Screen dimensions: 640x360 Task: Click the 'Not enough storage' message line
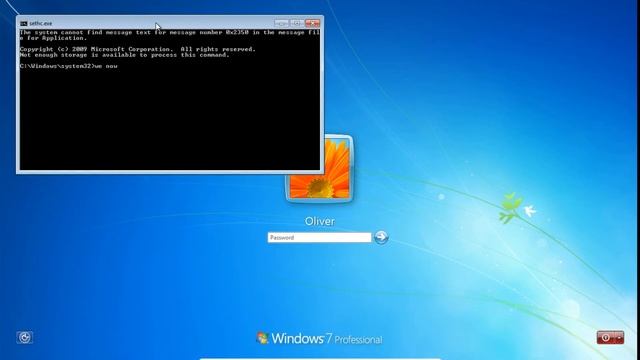tap(124, 55)
